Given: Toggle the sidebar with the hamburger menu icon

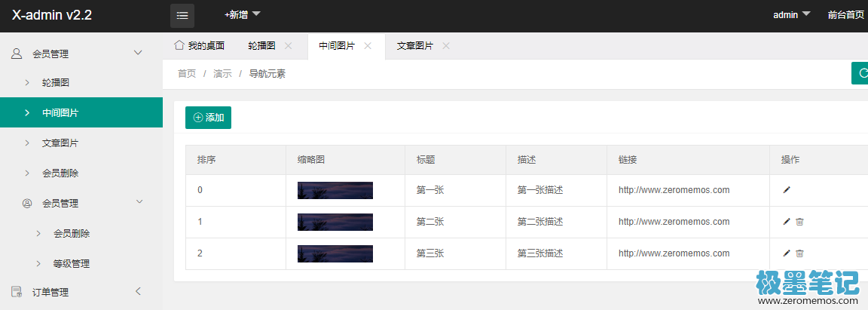Looking at the screenshot, I should 182,16.
